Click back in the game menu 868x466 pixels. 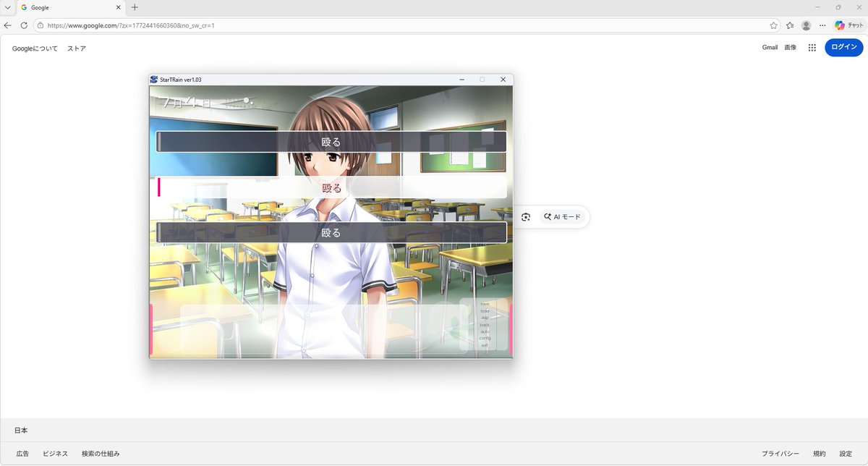[485, 325]
